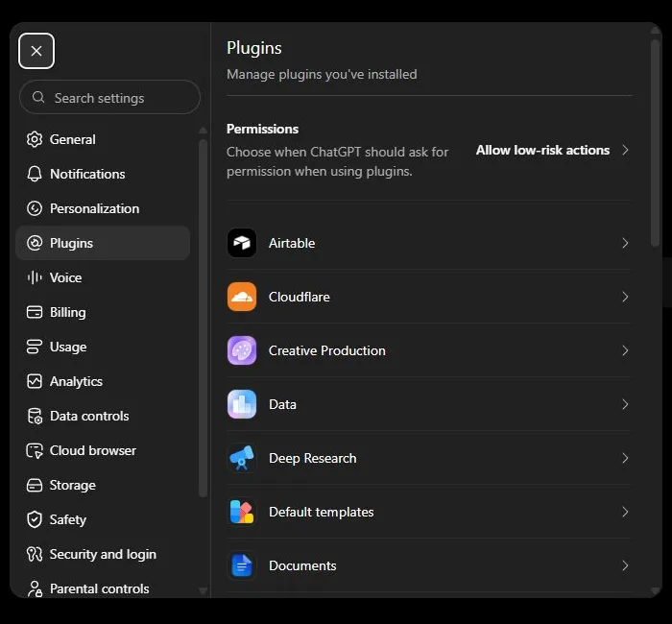
Task: Click the Deep Research telescope icon
Action: click(242, 458)
